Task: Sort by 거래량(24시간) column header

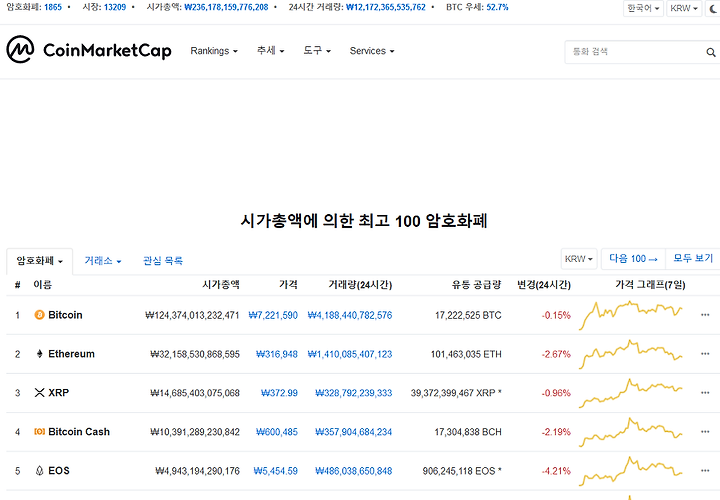Action: pos(360,285)
